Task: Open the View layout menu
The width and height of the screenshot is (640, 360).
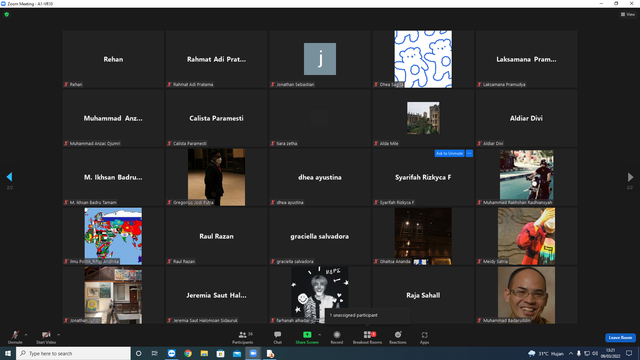Action: (628, 14)
